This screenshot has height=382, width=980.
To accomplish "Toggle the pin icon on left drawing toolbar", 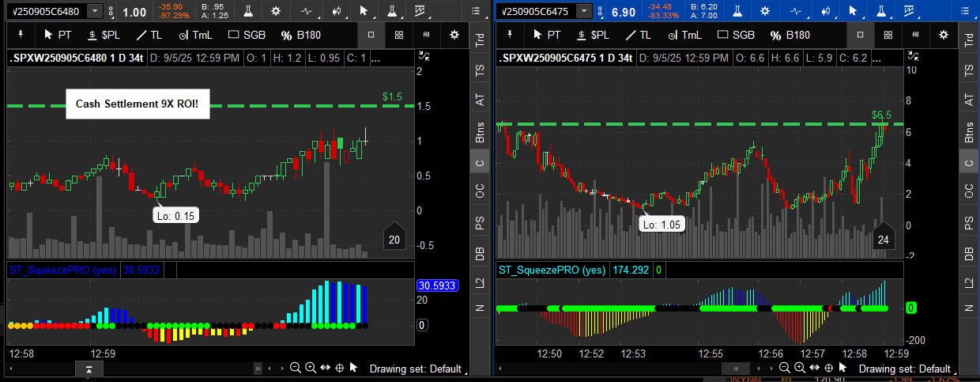I will coord(22,35).
